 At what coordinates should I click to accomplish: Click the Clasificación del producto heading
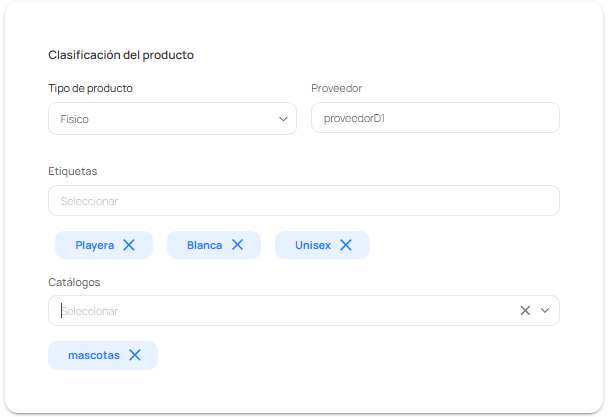coord(121,55)
